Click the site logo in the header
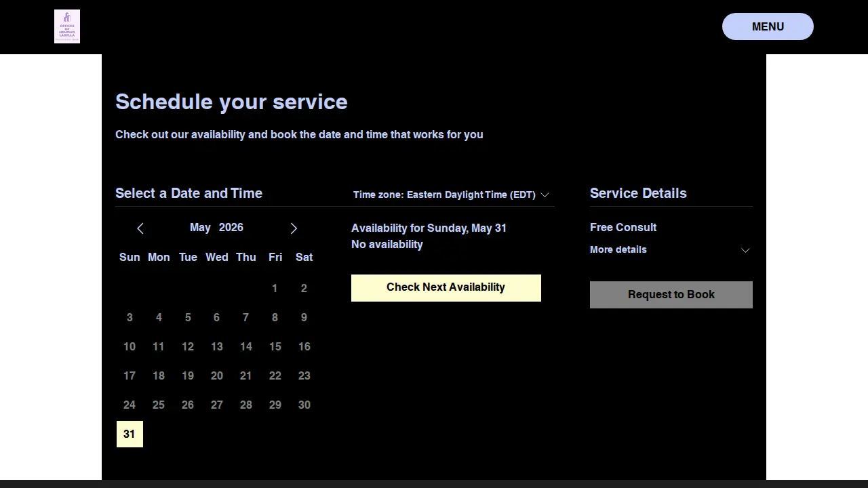 [x=67, y=26]
